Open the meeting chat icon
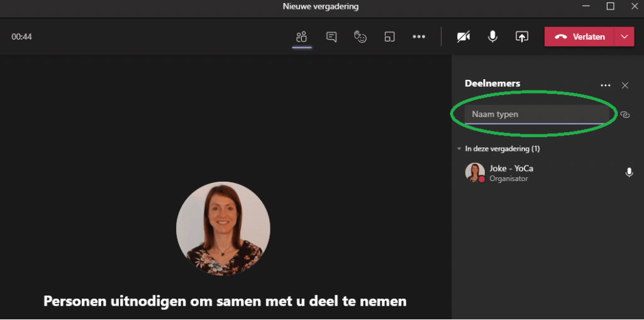This screenshot has width=644, height=320. point(331,37)
